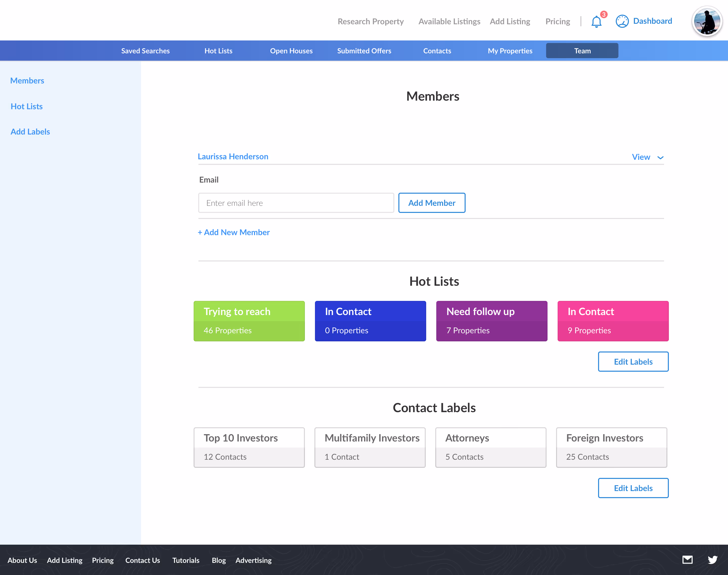The image size is (728, 575).
Task: Open the purple Need follow up card
Action: pos(492,321)
